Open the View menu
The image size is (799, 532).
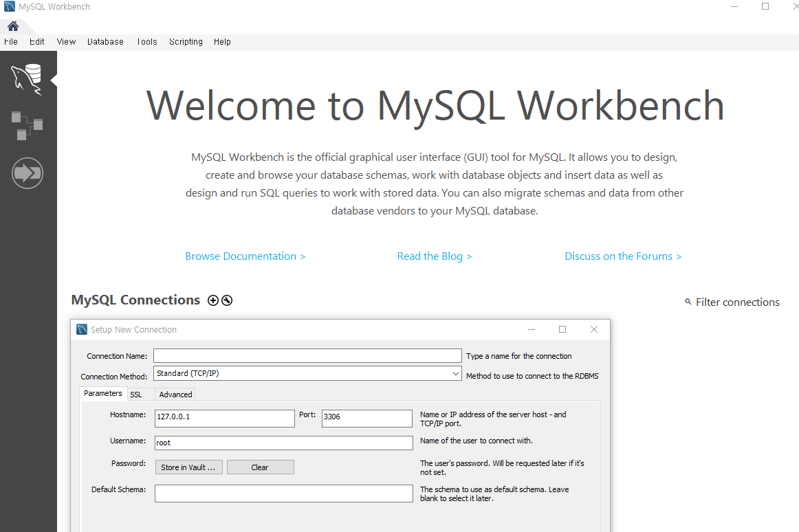pos(66,42)
